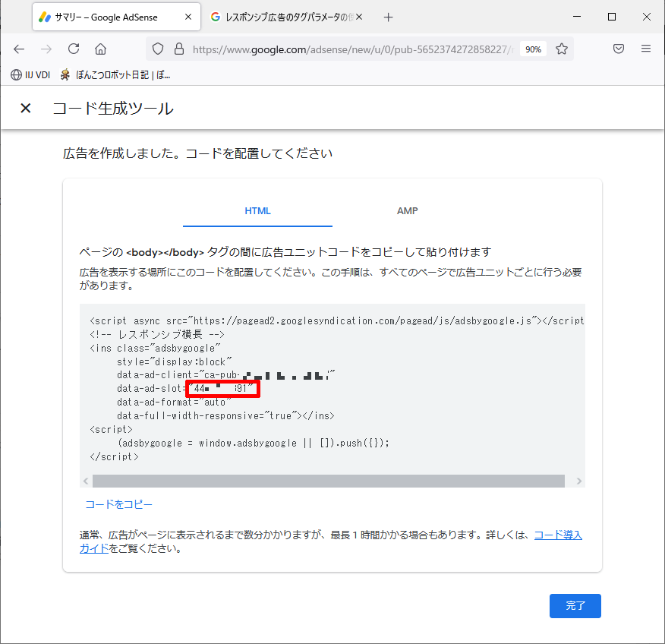665x644 pixels.
Task: Open the tracking protection shield icon
Action: [158, 49]
